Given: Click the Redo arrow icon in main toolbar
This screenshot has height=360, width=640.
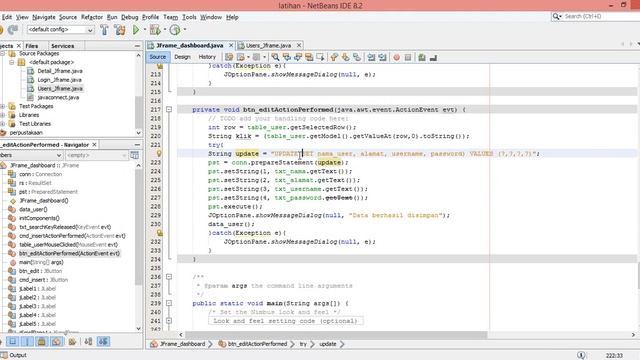Looking at the screenshot, I should tap(13, 30).
